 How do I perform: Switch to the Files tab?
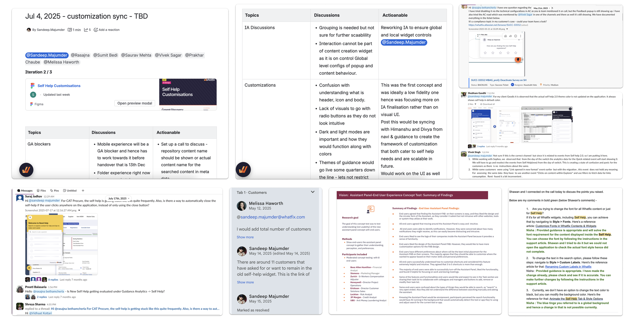coord(41,191)
